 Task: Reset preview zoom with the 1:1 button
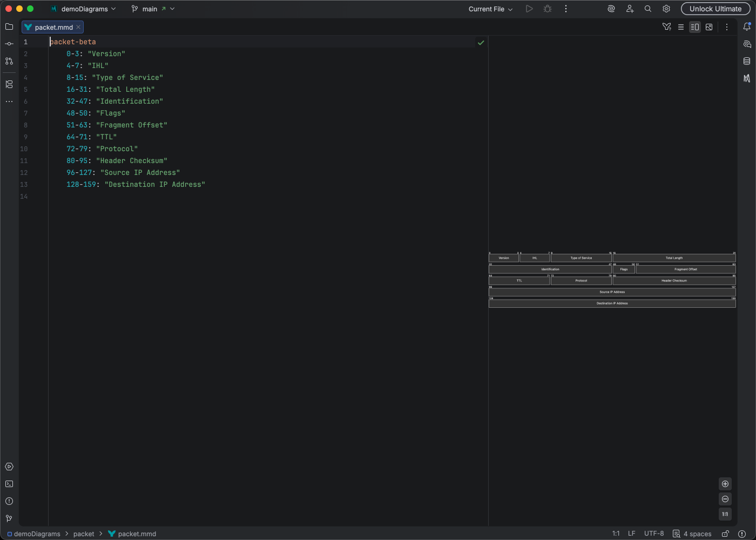click(725, 514)
